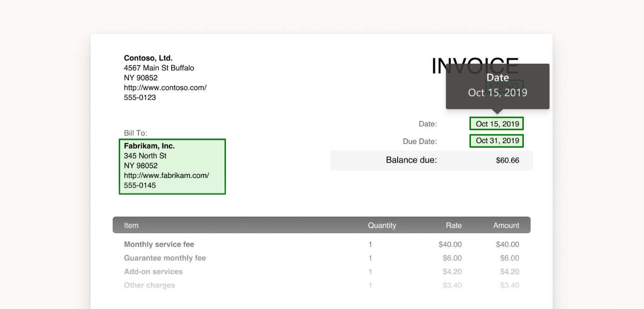Image resolution: width=644 pixels, height=309 pixels.
Task: Click the Guarantee monthly fee row
Action: click(165, 258)
